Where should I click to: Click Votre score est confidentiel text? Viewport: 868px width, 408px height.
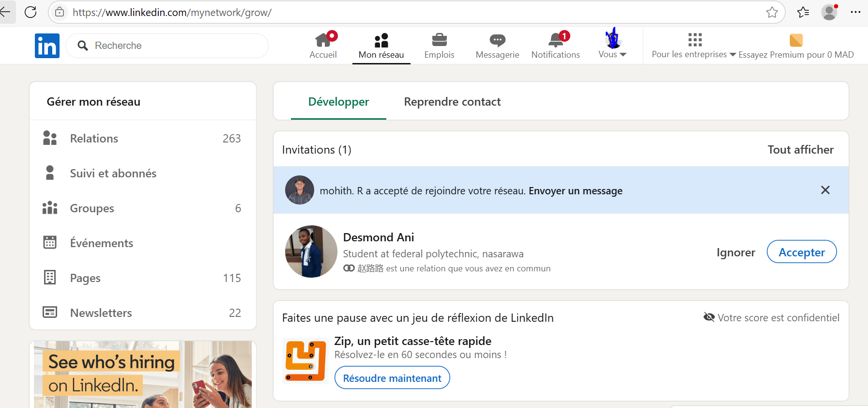778,318
